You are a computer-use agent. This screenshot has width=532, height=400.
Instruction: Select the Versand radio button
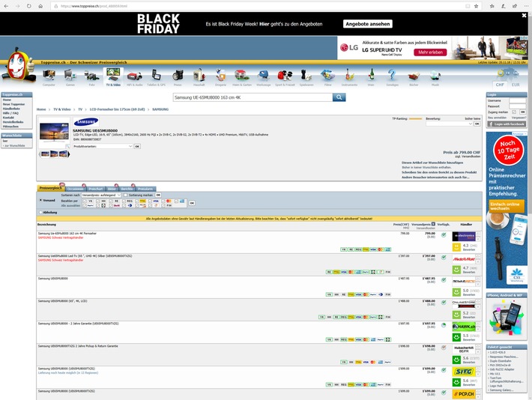[x=40, y=200]
